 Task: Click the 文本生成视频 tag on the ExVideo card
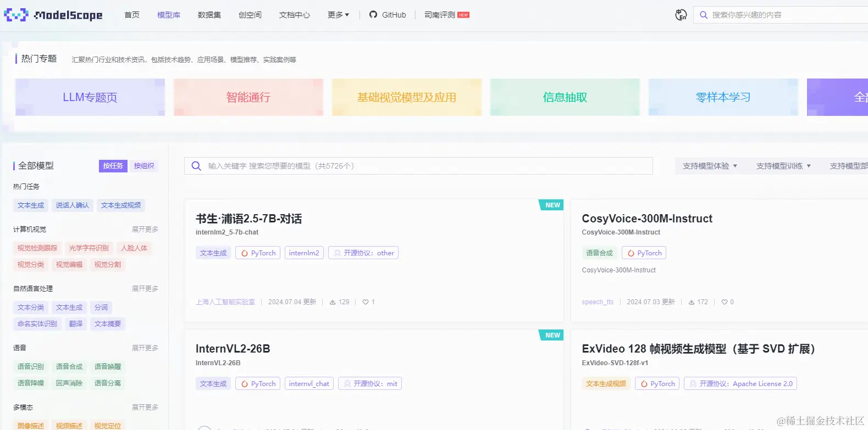[606, 384]
